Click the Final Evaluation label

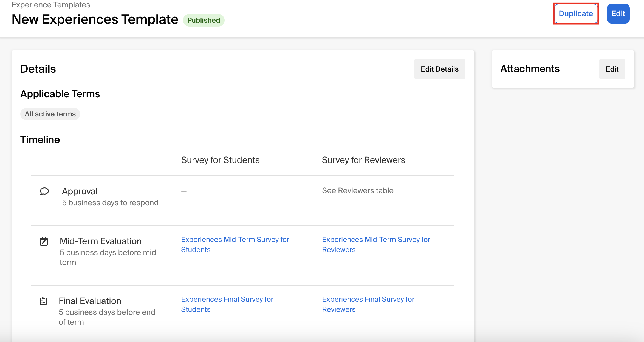(x=90, y=301)
